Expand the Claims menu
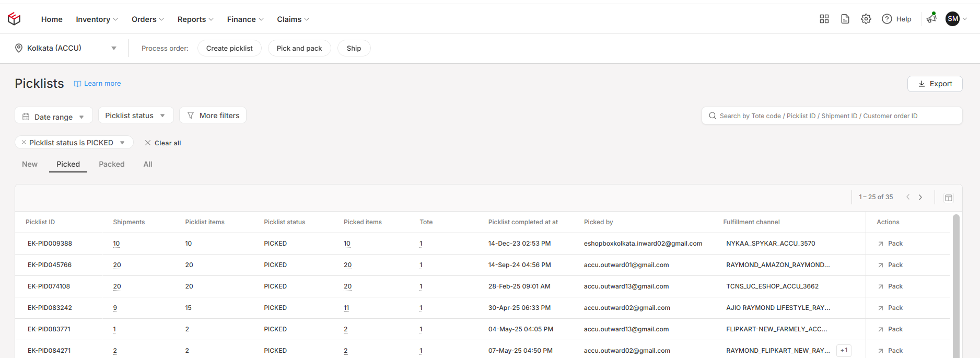The height and width of the screenshot is (358, 980). click(293, 19)
